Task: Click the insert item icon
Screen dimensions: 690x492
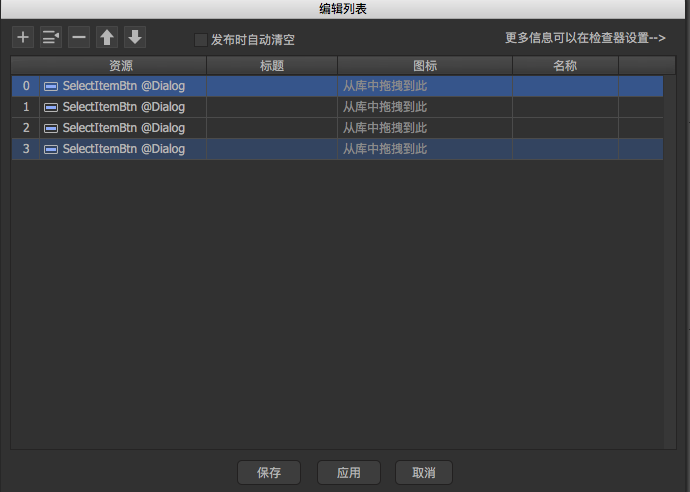Action: tap(50, 38)
